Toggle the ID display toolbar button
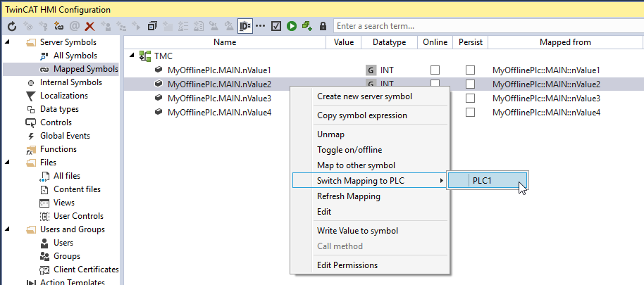Image resolution: width=644 pixels, height=285 pixels. coord(245,26)
